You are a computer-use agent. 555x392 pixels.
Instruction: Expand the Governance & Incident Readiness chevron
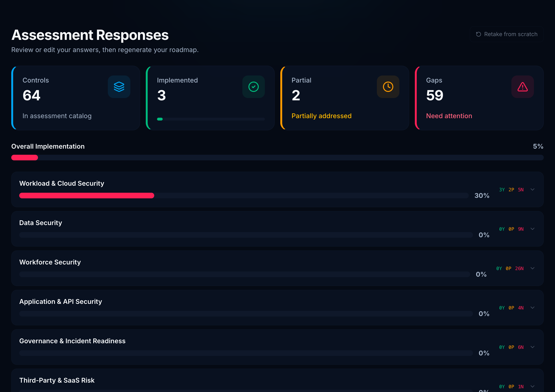tap(532, 347)
